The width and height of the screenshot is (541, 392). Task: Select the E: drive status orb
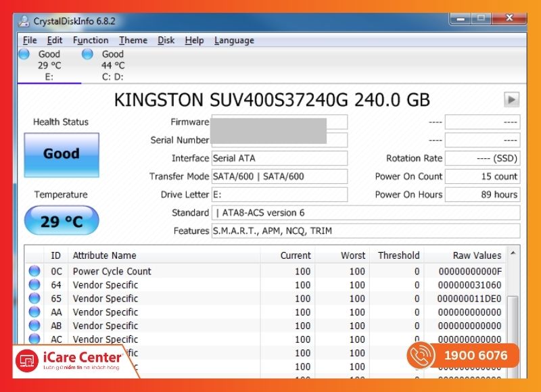tap(24, 55)
